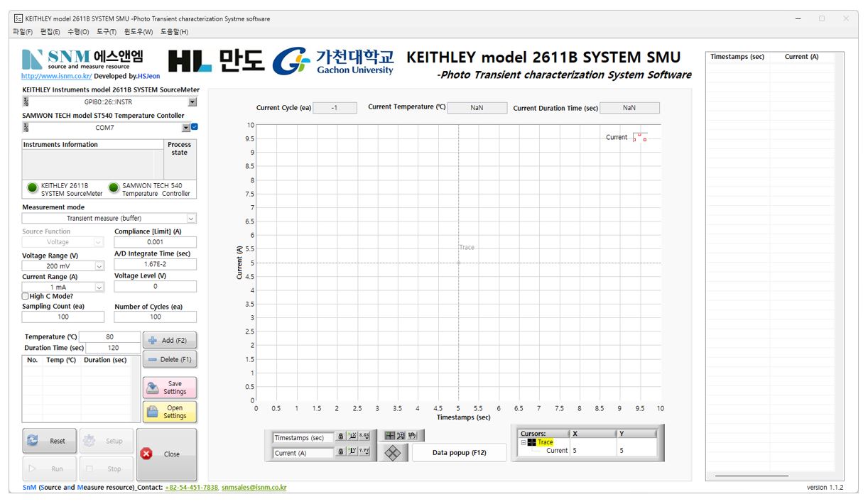Select the pan hand tool in graph palette

pyautogui.click(x=411, y=435)
